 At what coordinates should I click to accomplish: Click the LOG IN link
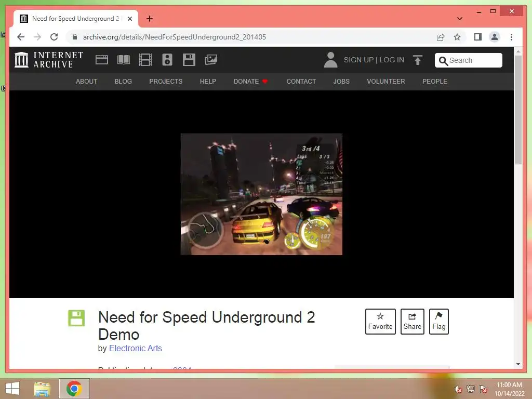392,60
